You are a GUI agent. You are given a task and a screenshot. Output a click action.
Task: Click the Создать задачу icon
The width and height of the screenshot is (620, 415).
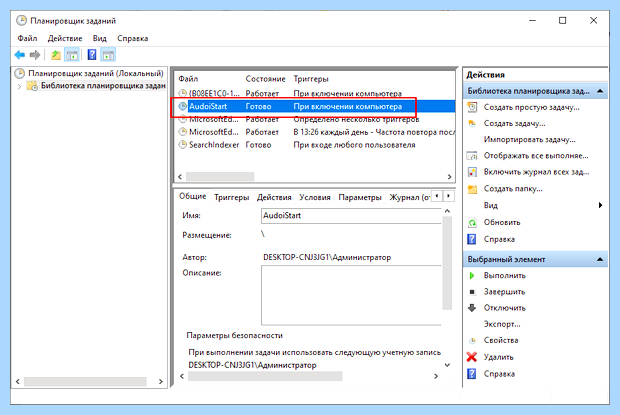(472, 124)
